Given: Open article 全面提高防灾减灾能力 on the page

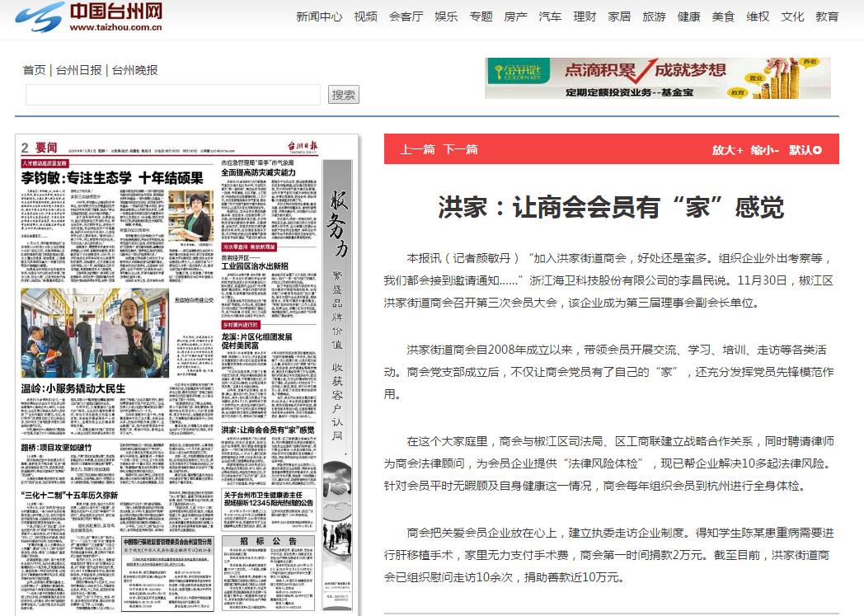Looking at the screenshot, I should tap(258, 172).
